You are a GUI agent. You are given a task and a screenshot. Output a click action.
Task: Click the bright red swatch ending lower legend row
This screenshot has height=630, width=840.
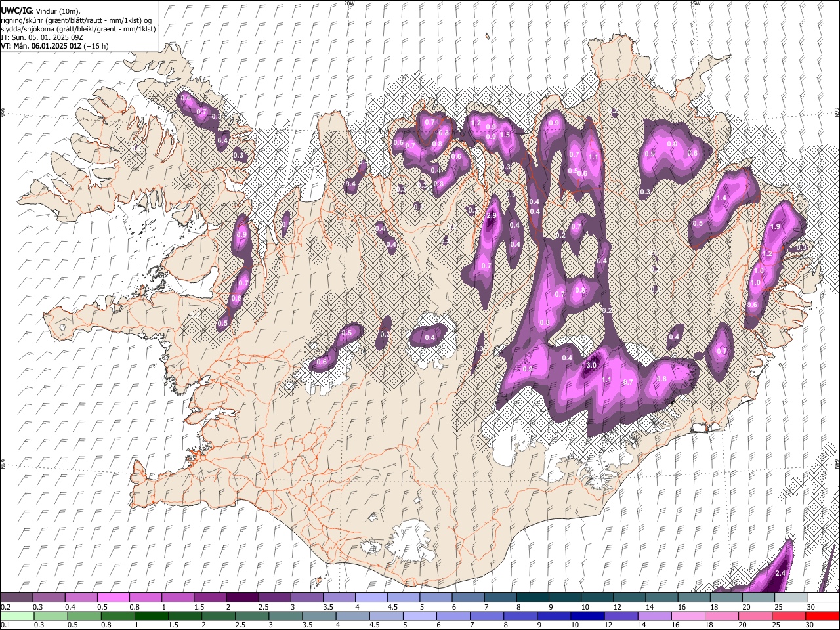(822, 616)
